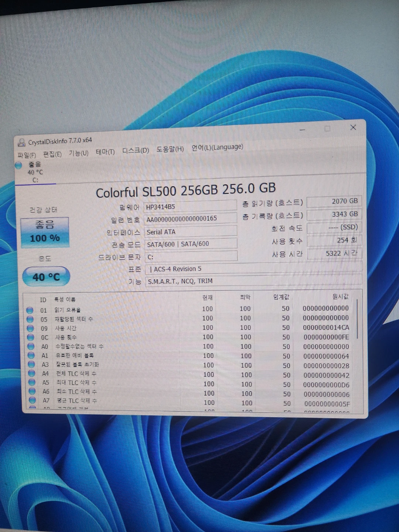
Task: Click the status orb for attribute A4
Action: coord(32,374)
